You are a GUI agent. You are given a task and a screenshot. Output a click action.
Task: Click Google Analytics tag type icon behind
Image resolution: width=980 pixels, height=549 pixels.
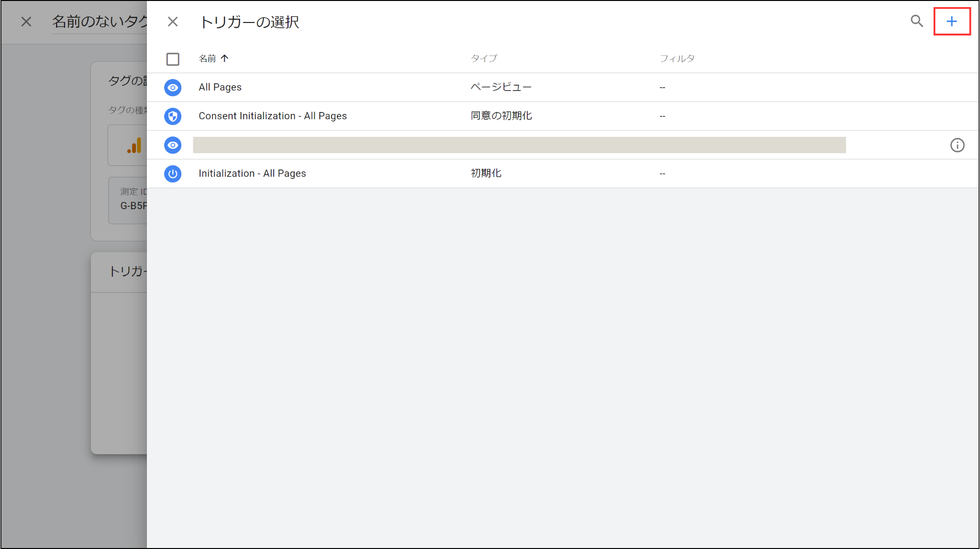click(x=134, y=146)
